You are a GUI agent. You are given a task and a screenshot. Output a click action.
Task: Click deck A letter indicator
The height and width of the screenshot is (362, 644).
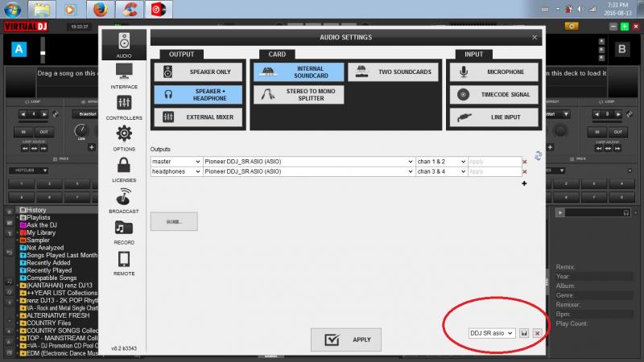pyautogui.click(x=19, y=49)
